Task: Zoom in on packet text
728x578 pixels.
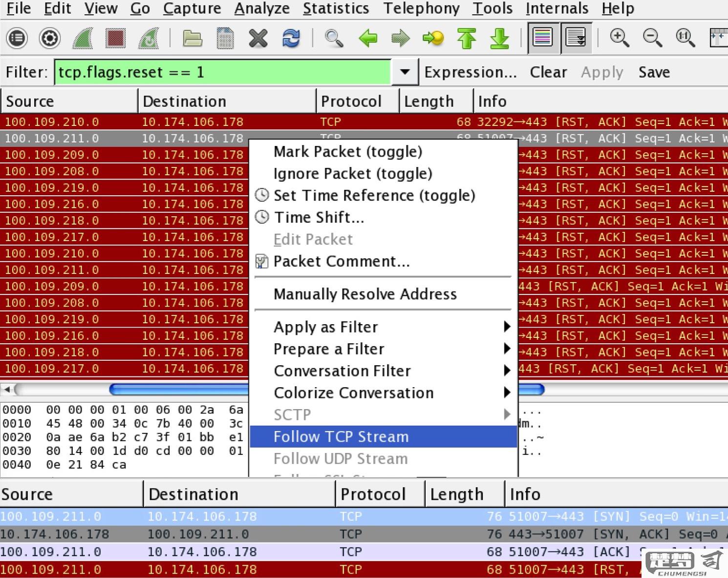Action: pos(620,38)
